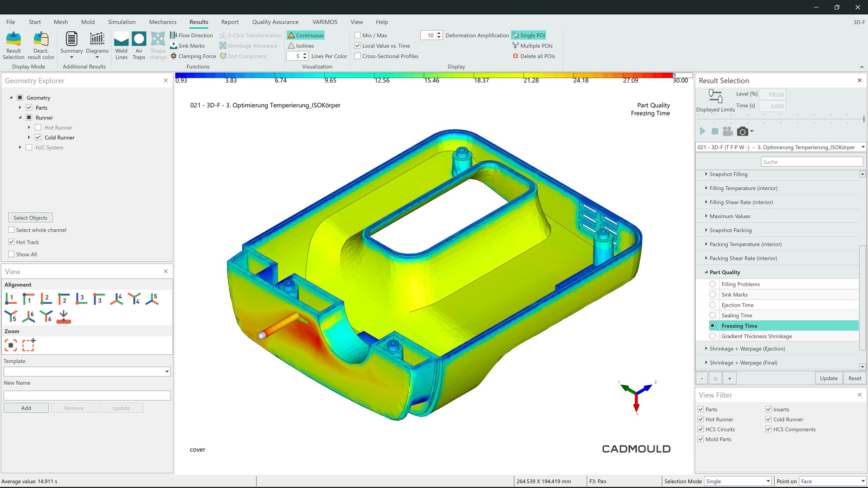Viewport: 868px width, 488px height.
Task: Select the Sink Marks function
Action: [187, 46]
